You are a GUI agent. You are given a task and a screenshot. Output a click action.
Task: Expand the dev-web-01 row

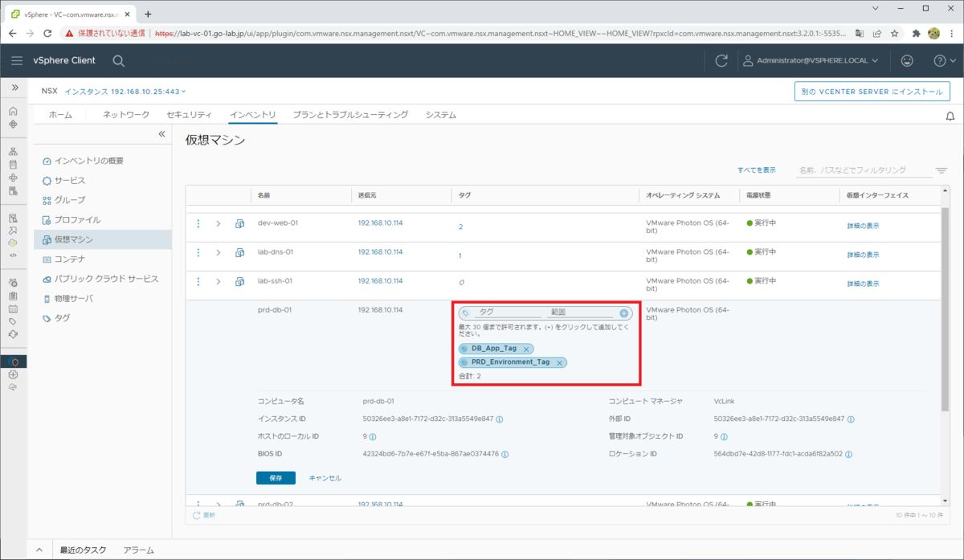click(x=219, y=223)
